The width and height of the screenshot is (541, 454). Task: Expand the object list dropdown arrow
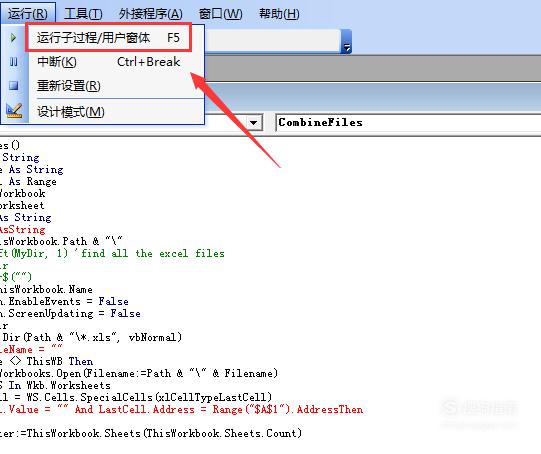click(x=254, y=122)
